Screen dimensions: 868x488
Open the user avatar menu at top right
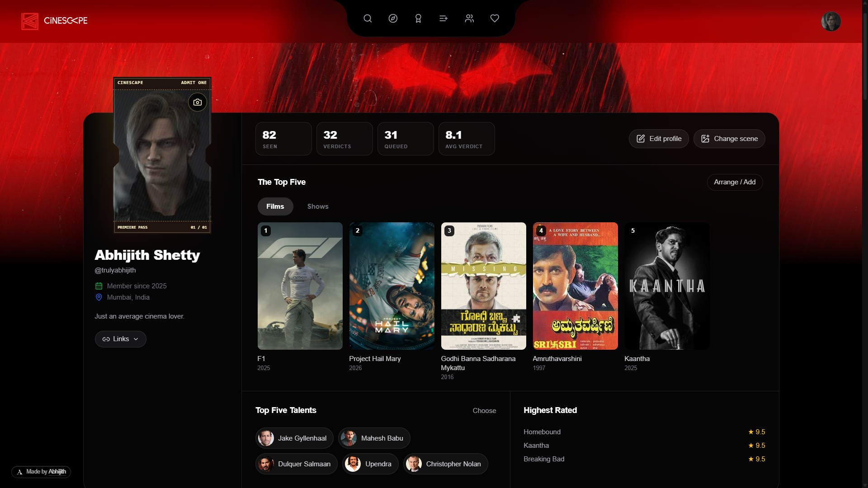[831, 21]
